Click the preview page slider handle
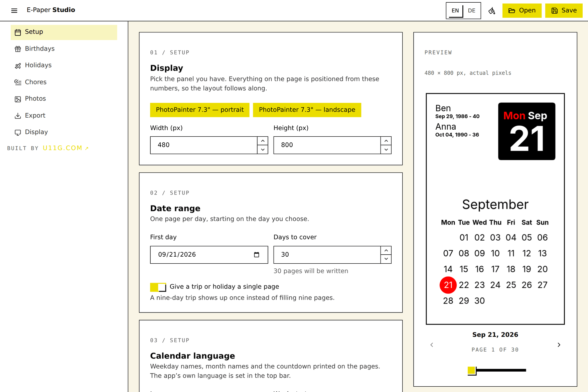This screenshot has height=392, width=588. [471, 370]
